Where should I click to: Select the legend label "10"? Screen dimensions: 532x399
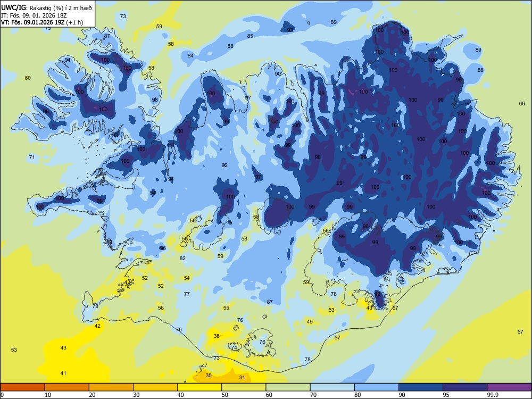(48, 395)
